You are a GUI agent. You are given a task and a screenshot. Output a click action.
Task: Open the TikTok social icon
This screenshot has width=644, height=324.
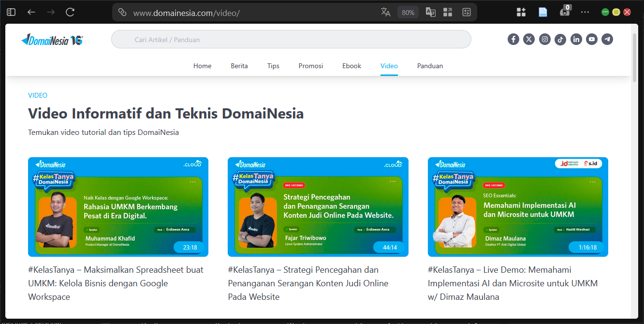click(x=560, y=39)
